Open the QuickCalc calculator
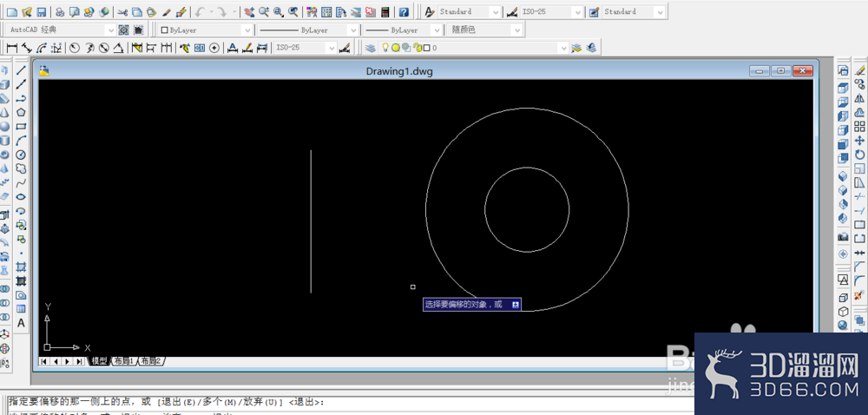 coord(385,11)
